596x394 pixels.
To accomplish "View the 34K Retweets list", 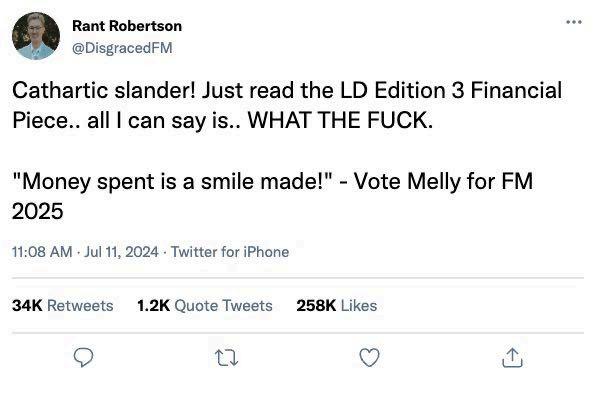I will [63, 305].
